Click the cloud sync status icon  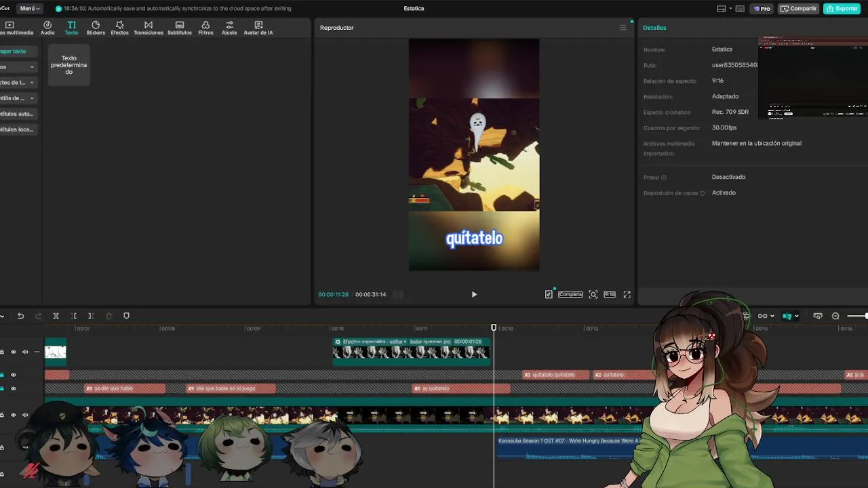[x=58, y=8]
